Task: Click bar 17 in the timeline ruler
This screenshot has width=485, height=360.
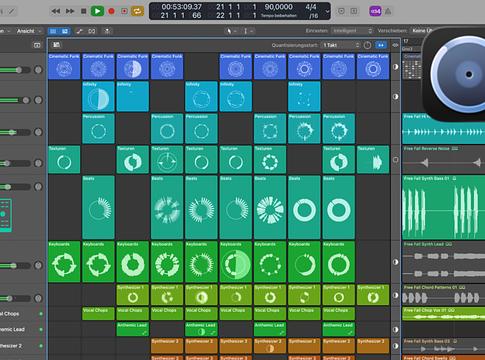Action: pyautogui.click(x=406, y=41)
